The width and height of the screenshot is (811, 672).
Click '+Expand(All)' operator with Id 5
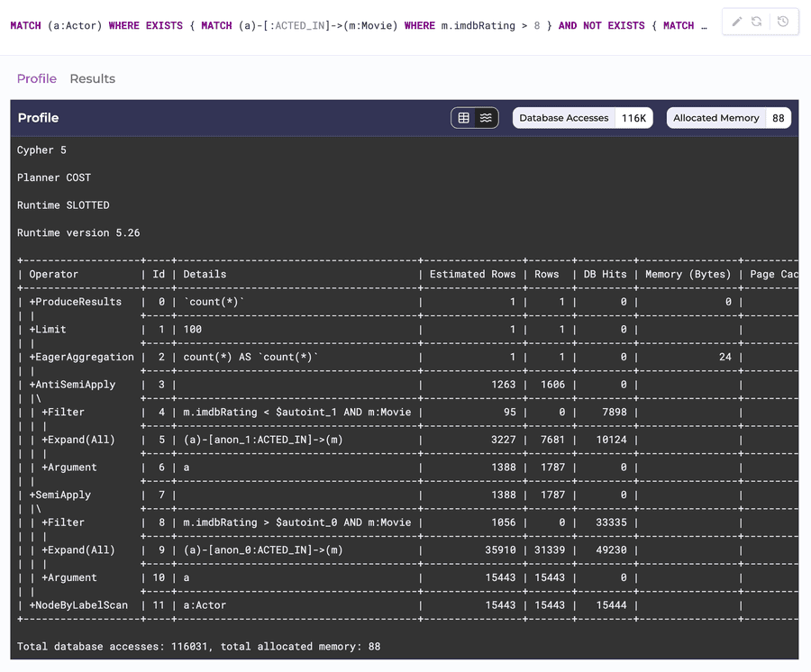coord(78,440)
